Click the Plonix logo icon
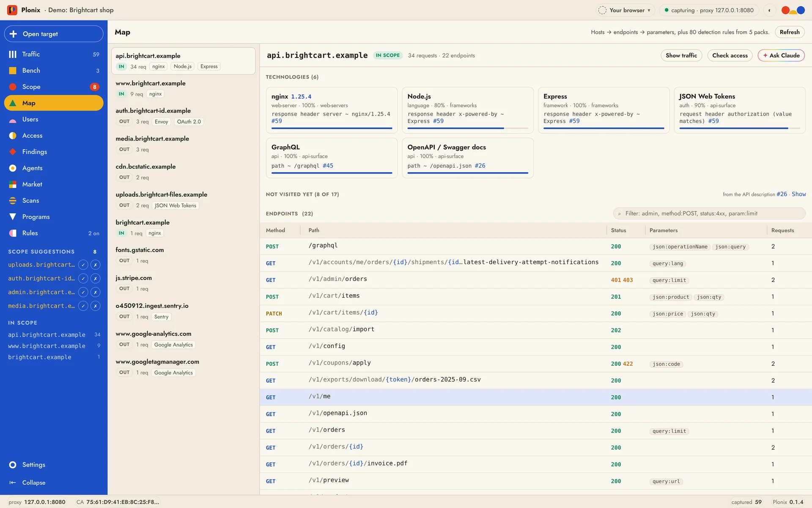The image size is (812, 508). click(x=12, y=10)
